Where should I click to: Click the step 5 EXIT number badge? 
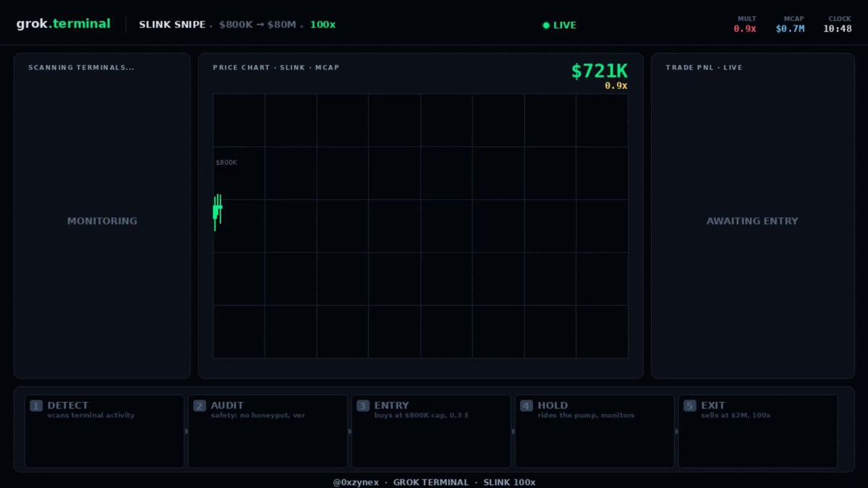690,406
